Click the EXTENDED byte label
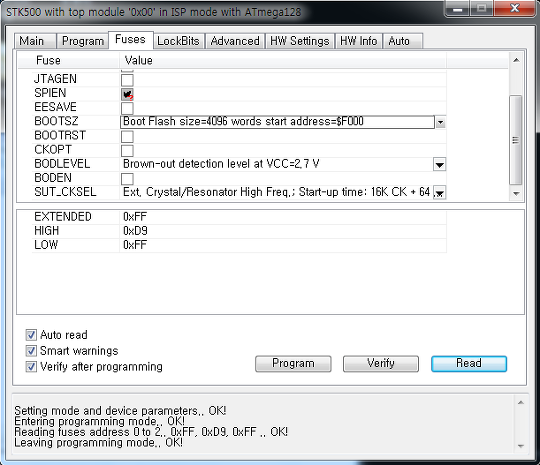This screenshot has height=465, width=540. click(63, 217)
